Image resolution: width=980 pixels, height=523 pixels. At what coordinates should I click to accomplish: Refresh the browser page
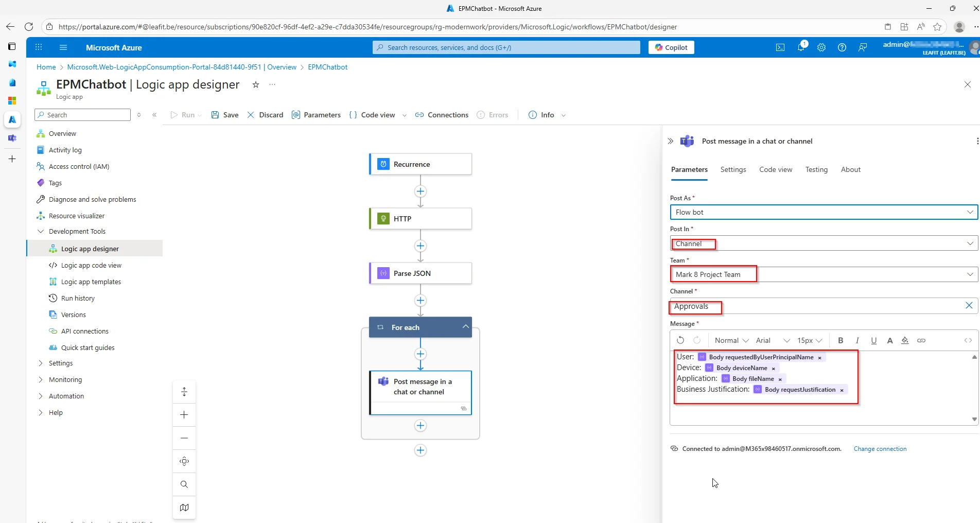29,27
